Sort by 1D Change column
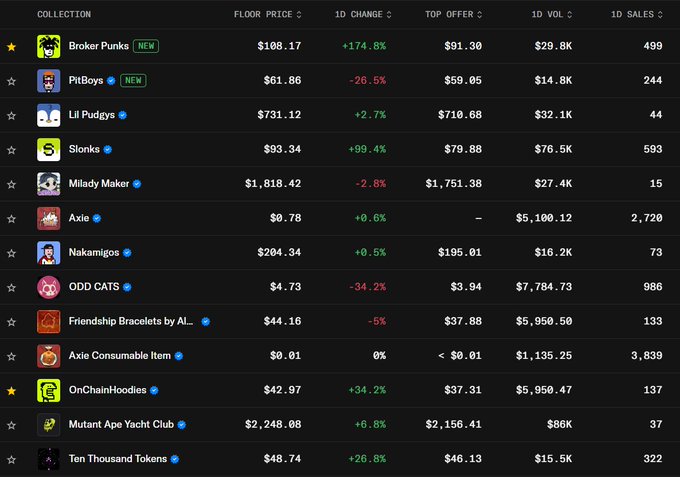680x477 pixels. click(x=363, y=14)
